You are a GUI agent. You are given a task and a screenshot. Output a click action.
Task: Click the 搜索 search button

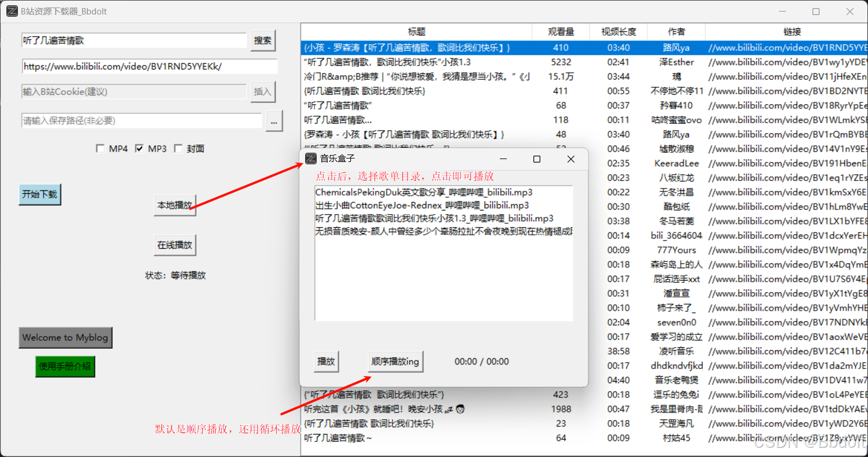click(263, 40)
